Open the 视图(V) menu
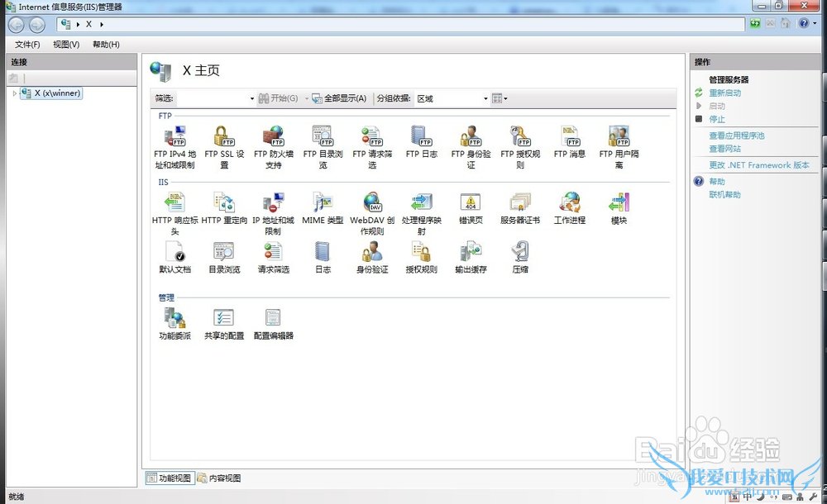Image resolution: width=827 pixels, height=504 pixels. point(66,45)
